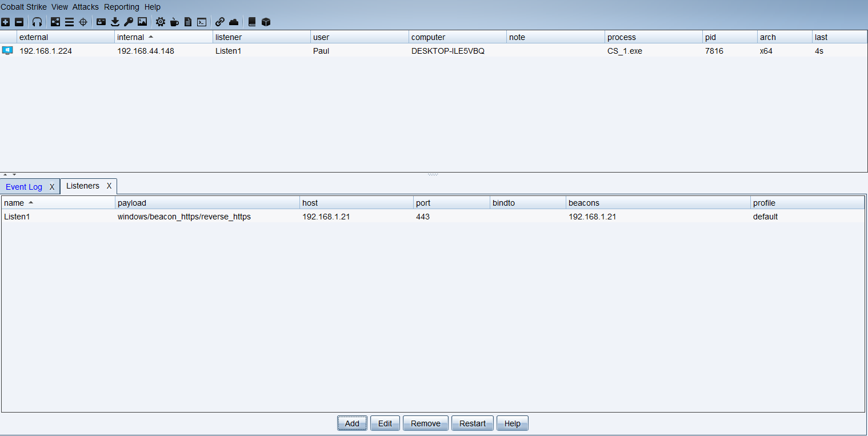Close the Event Log tab
Screen dimensions: 868x436
[x=52, y=187]
